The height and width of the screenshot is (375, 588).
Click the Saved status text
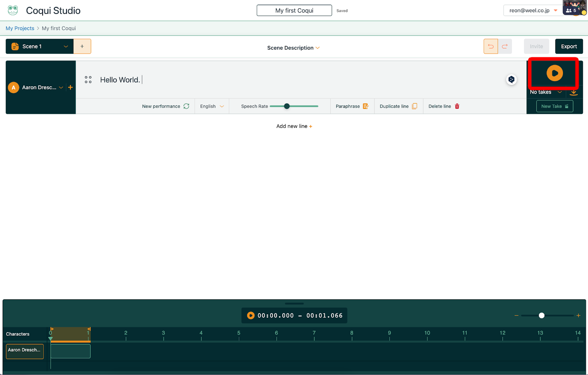click(342, 11)
